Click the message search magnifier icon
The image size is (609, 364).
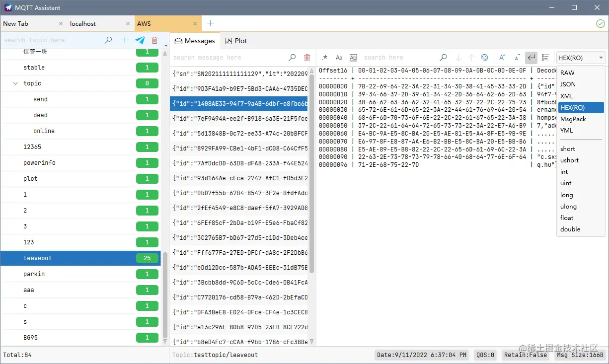[292, 58]
